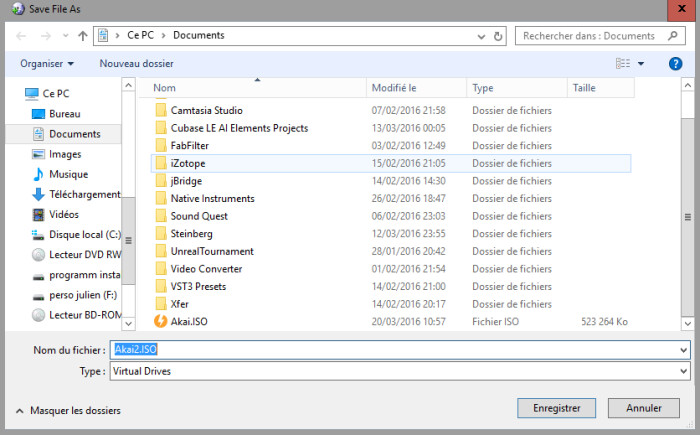Viewport: 700px width, 435px height.
Task: Expand the file name history dropdown
Action: pos(683,350)
